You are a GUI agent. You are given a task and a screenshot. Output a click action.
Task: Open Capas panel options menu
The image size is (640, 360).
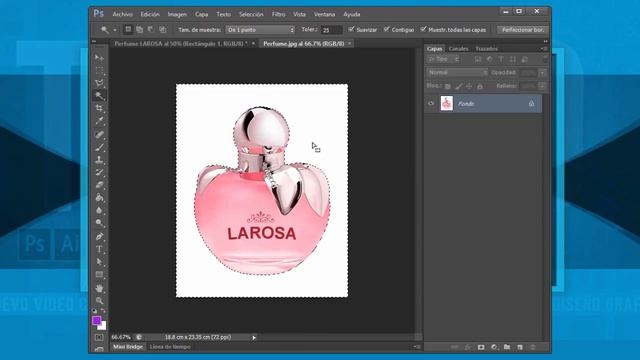544,49
